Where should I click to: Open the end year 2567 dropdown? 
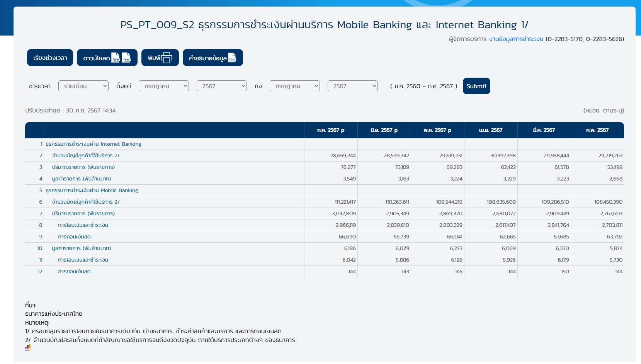pos(352,86)
